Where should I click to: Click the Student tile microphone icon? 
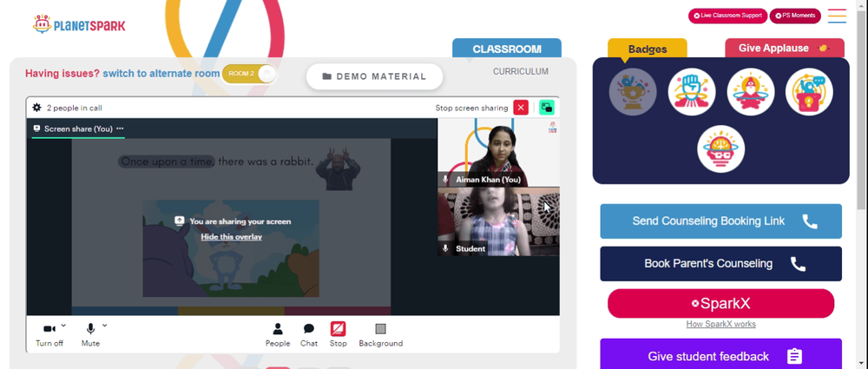tap(445, 248)
